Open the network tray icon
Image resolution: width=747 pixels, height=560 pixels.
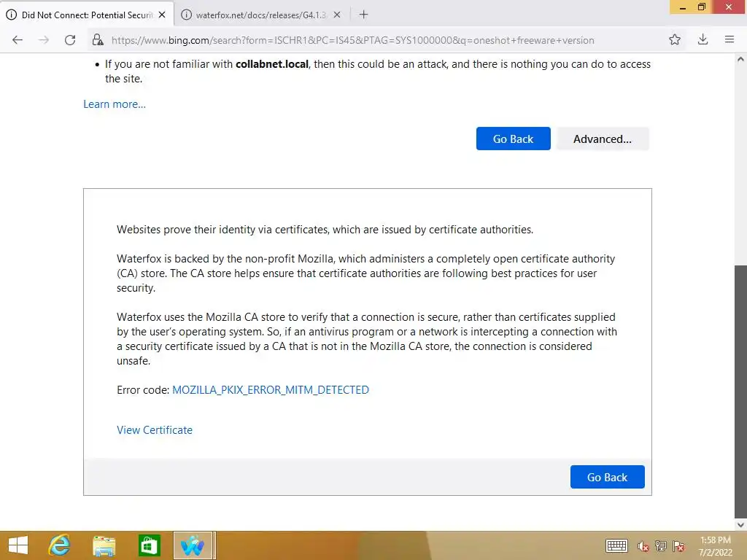click(661, 546)
